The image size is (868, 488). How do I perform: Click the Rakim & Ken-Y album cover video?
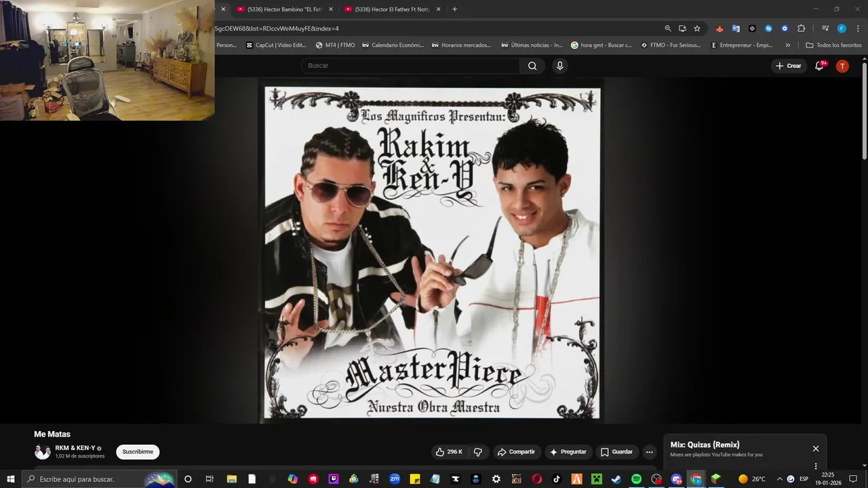[x=431, y=251]
